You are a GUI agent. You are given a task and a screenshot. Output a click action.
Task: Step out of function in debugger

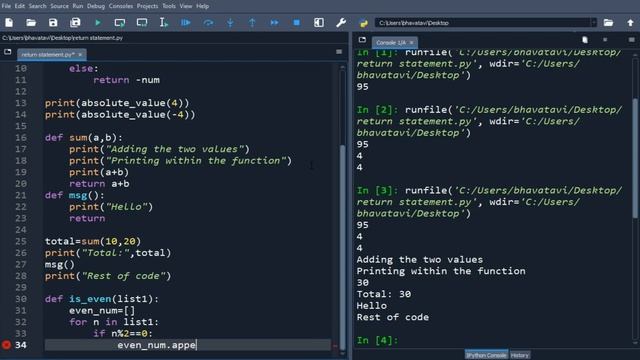[x=252, y=23]
